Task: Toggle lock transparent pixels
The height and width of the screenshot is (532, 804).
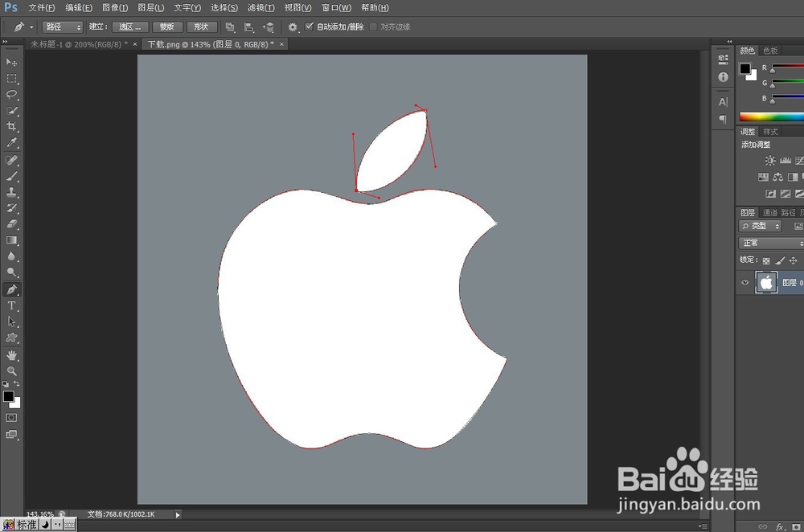Action: 766,260
